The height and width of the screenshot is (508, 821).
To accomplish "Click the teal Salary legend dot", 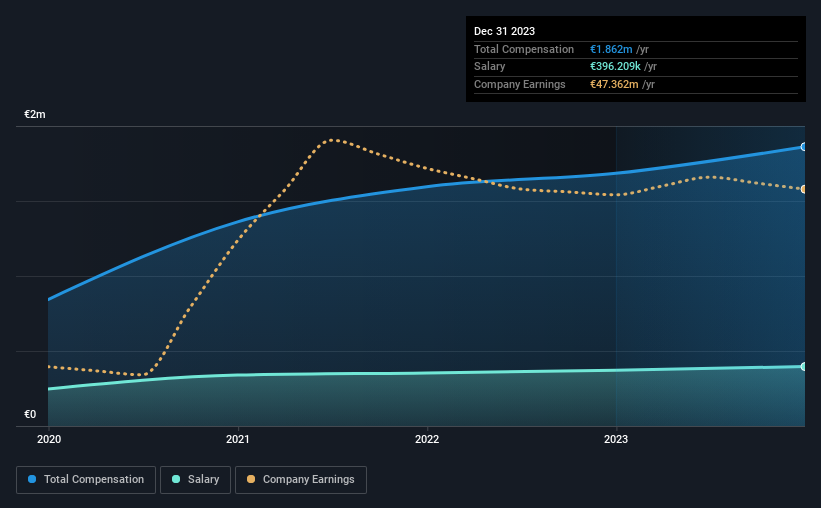I will (176, 479).
